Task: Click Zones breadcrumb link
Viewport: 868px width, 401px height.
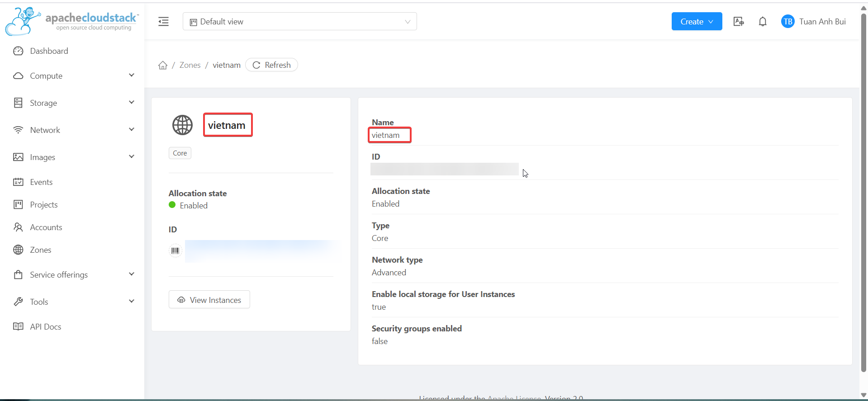Action: (x=190, y=65)
